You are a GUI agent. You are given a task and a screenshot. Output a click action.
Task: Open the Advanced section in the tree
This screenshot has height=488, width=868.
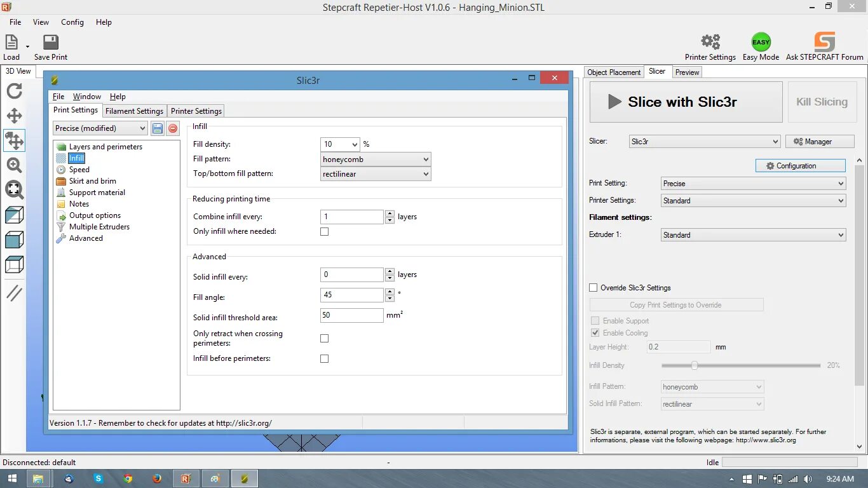tap(86, 238)
